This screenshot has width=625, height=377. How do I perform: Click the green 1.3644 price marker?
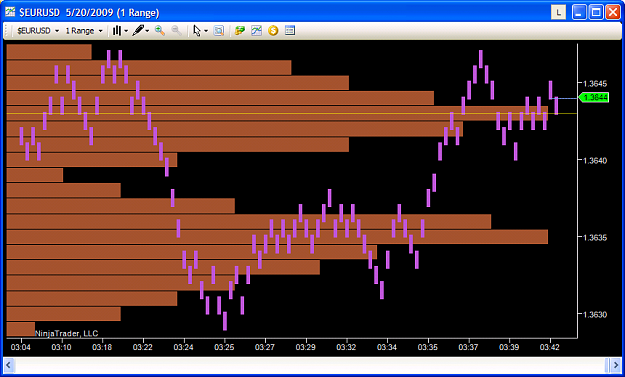[x=594, y=97]
